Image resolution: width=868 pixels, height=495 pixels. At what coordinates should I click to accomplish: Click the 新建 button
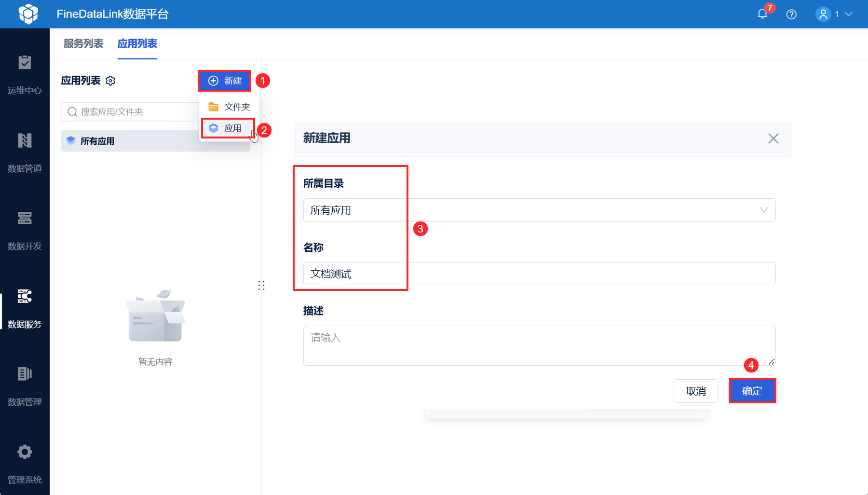point(225,81)
